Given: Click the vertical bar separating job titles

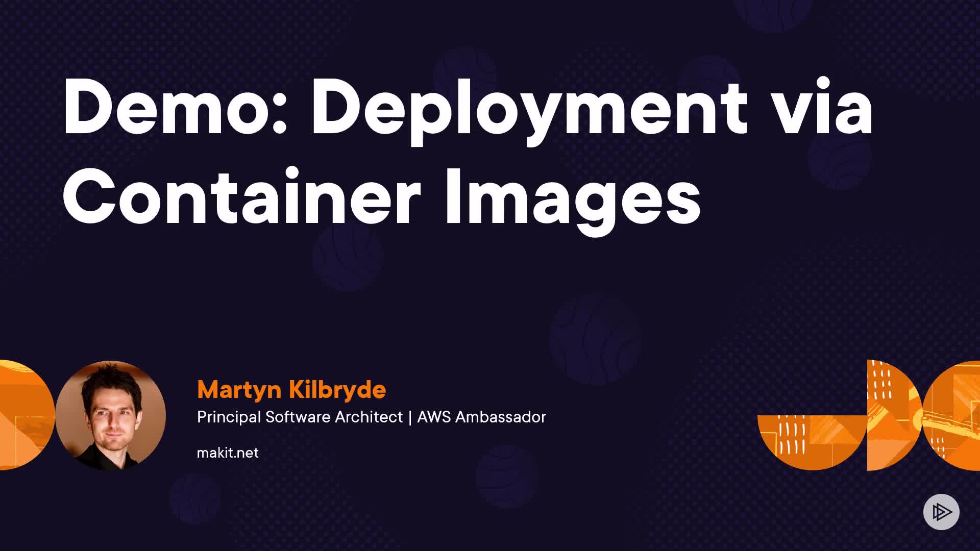Looking at the screenshot, I should [410, 417].
